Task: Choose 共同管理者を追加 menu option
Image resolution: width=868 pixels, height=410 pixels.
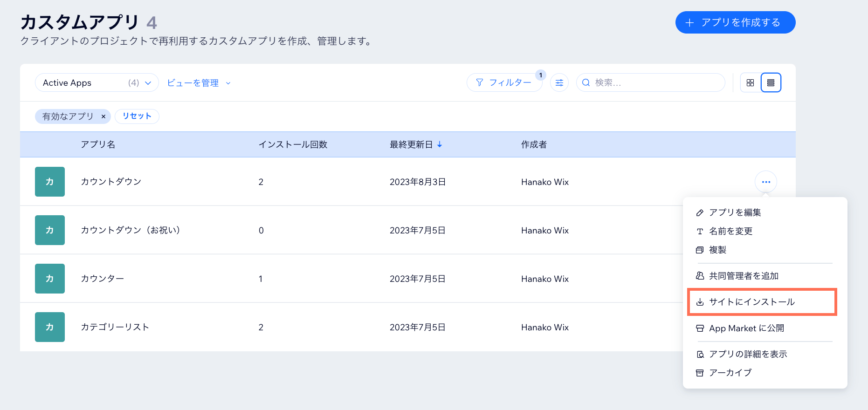Action: (x=744, y=276)
